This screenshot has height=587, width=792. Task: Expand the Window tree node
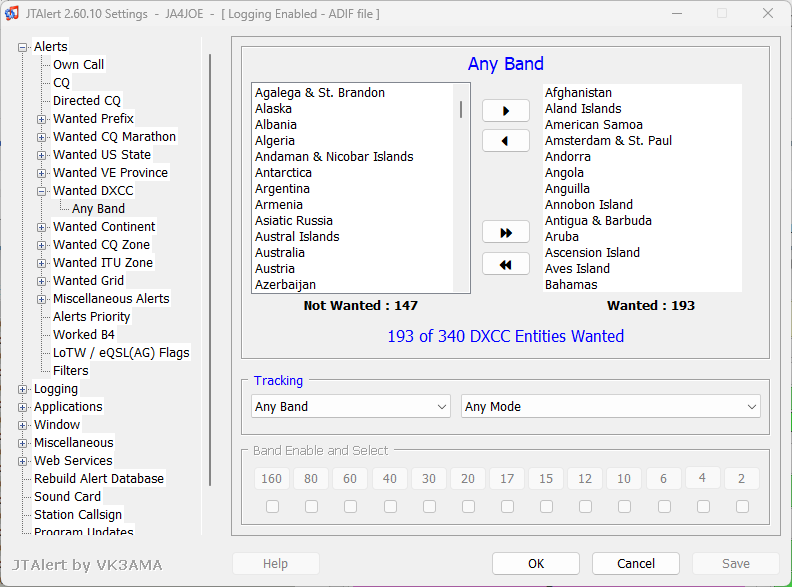(x=22, y=425)
